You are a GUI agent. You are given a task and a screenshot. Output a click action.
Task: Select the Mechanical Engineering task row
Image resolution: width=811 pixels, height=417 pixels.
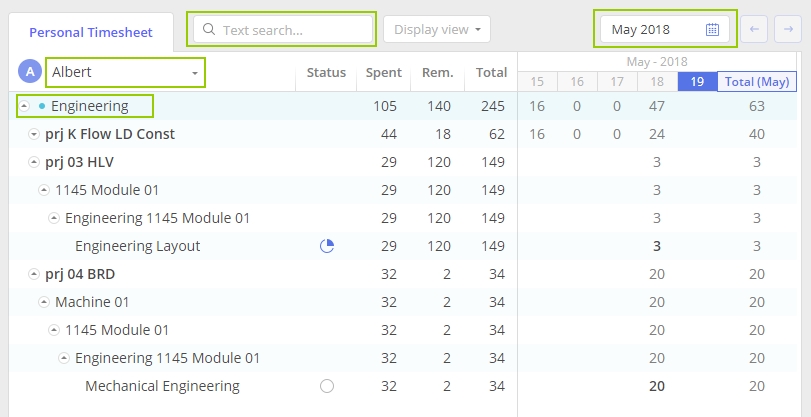tap(402, 386)
